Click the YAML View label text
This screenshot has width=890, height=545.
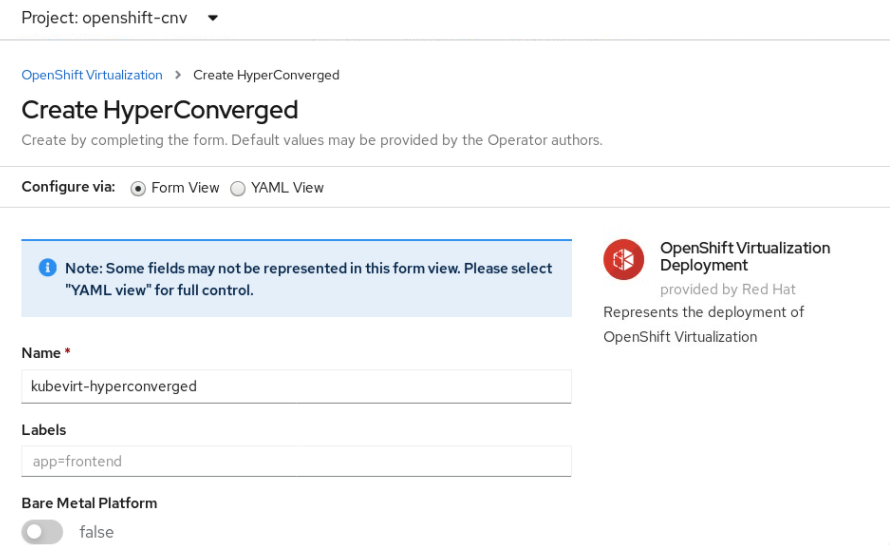(287, 188)
